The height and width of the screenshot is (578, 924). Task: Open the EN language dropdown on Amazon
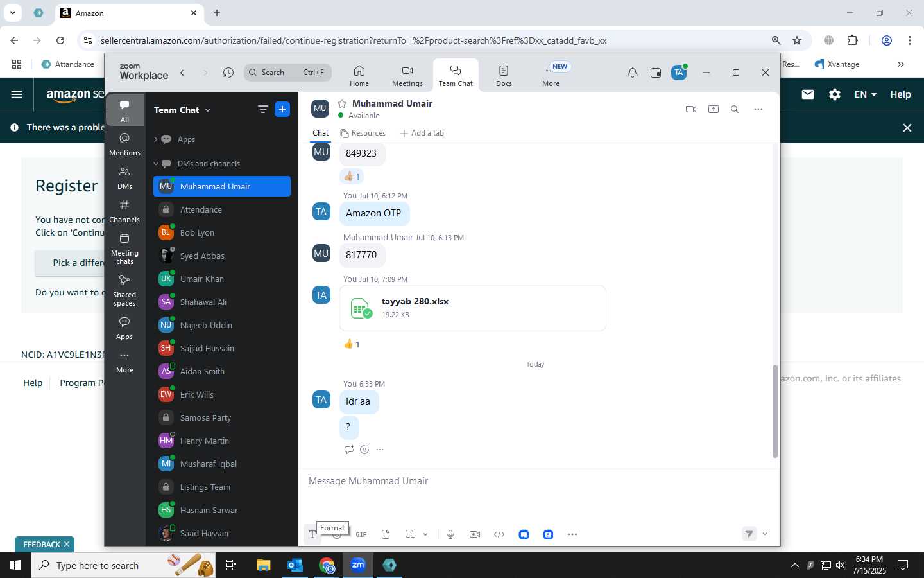point(865,94)
